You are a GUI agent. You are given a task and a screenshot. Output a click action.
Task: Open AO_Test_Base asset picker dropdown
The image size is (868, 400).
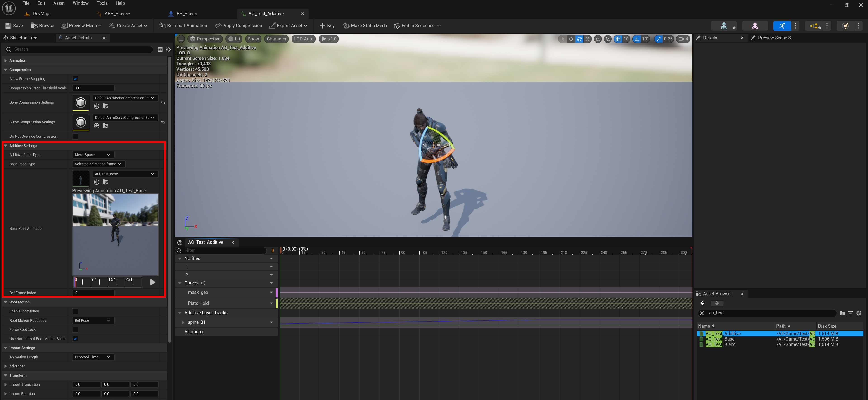click(125, 174)
